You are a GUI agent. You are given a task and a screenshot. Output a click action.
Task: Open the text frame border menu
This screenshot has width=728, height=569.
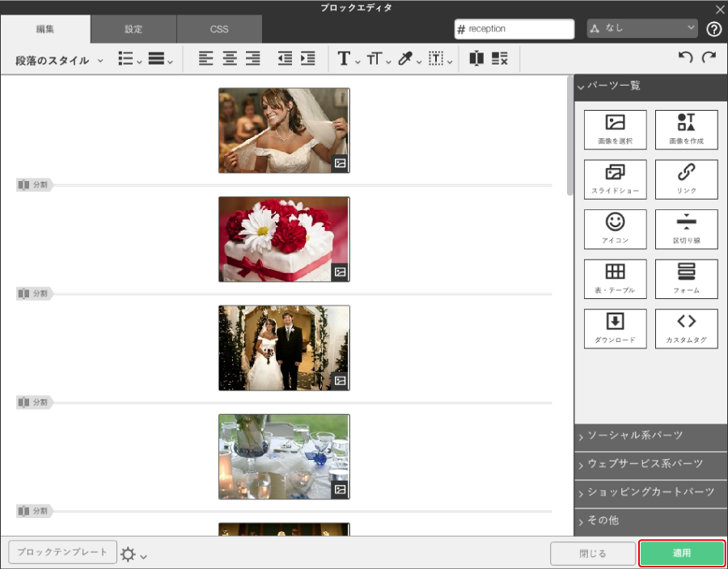(x=440, y=59)
